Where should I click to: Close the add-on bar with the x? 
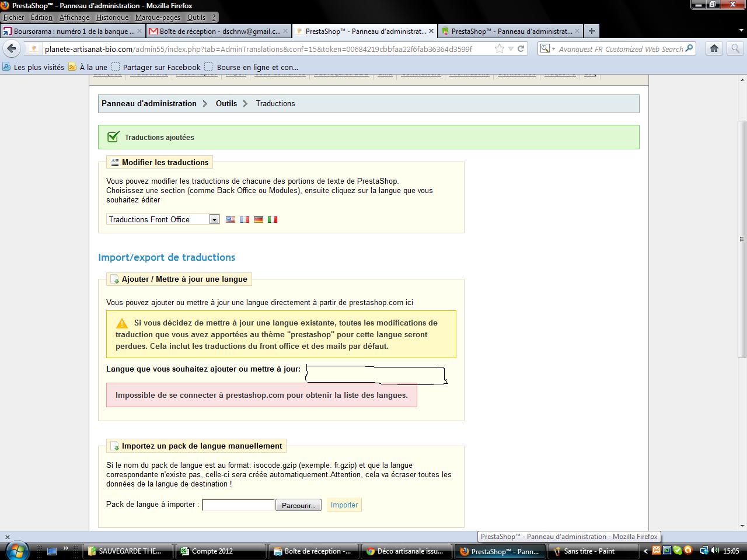click(7, 537)
